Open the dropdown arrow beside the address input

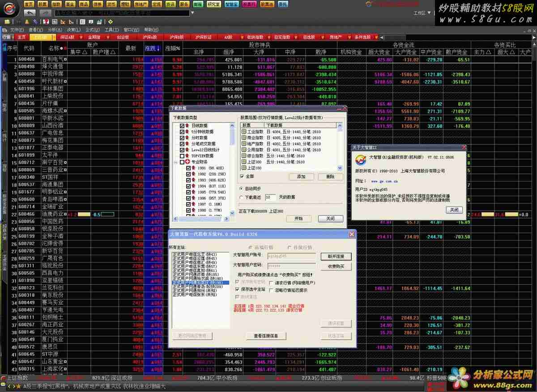pos(193,13)
